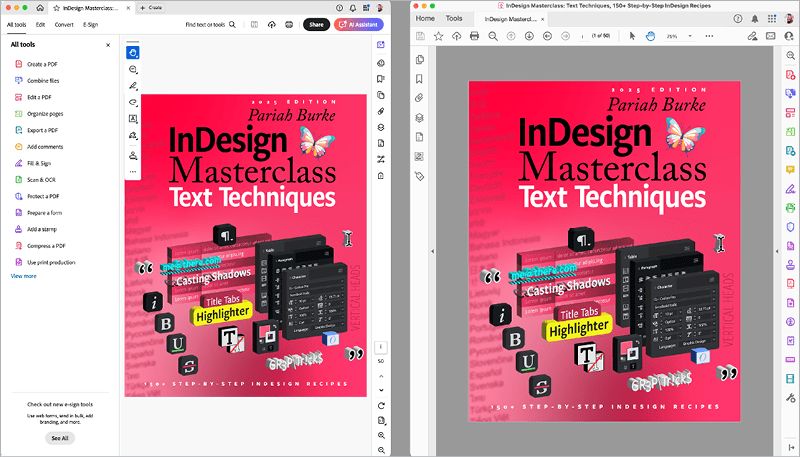Click the Share button
This screenshot has width=800, height=457.
click(x=316, y=24)
